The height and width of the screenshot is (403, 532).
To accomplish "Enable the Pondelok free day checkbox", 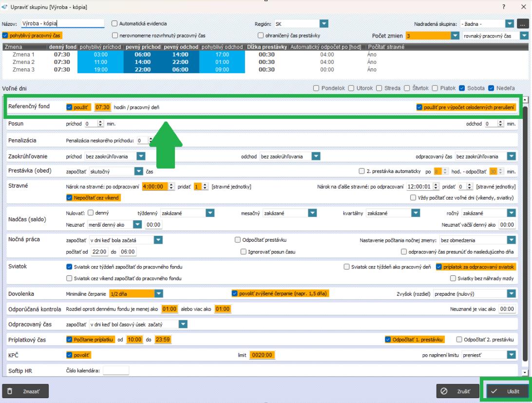I will pyautogui.click(x=316, y=88).
